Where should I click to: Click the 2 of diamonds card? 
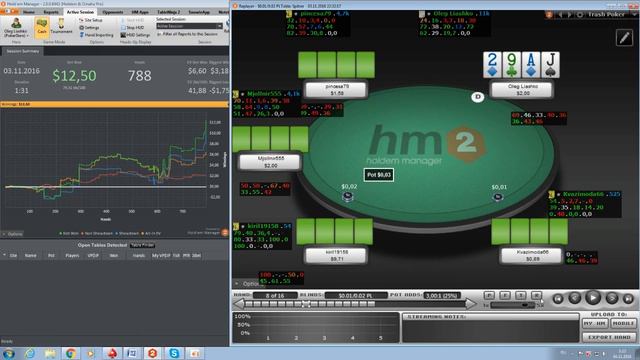(x=492, y=65)
